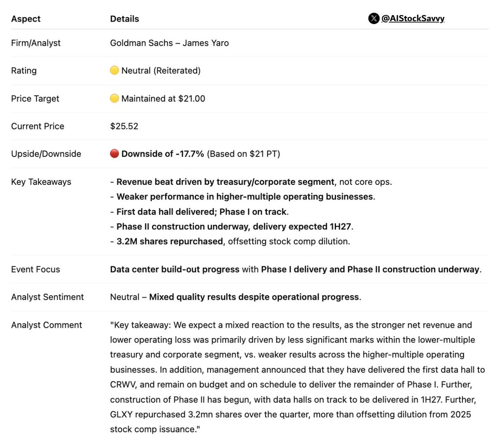Click the Rating row label
This screenshot has width=504, height=445.
click(24, 71)
